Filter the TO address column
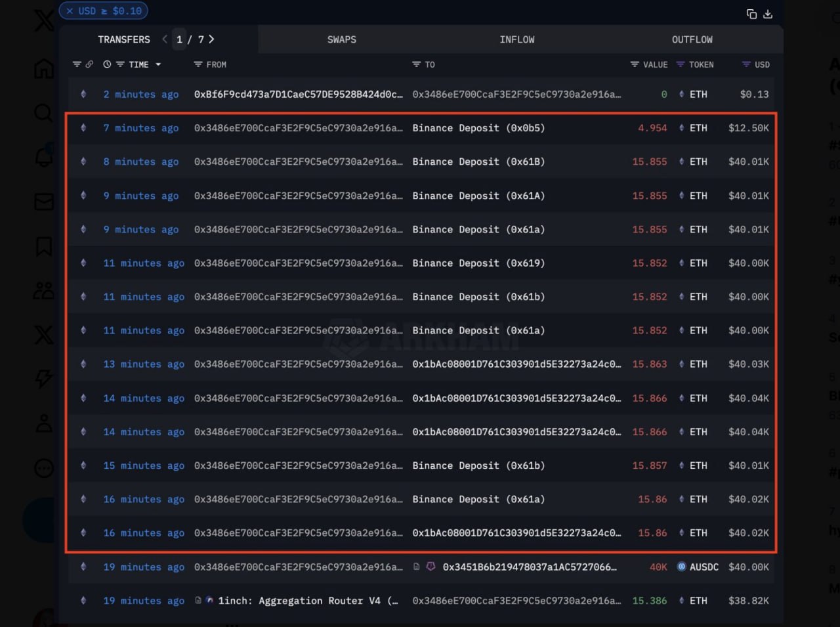840x627 pixels. [x=416, y=64]
